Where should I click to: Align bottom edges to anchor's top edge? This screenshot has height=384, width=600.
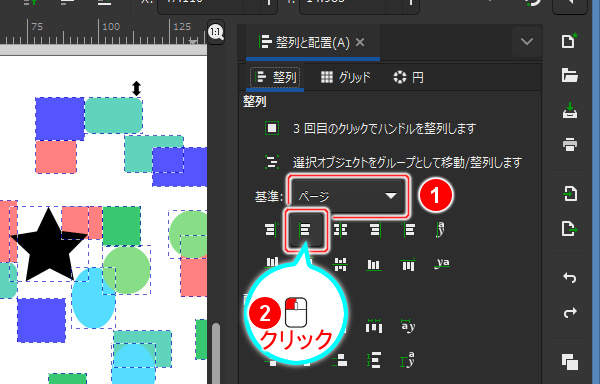click(x=272, y=263)
